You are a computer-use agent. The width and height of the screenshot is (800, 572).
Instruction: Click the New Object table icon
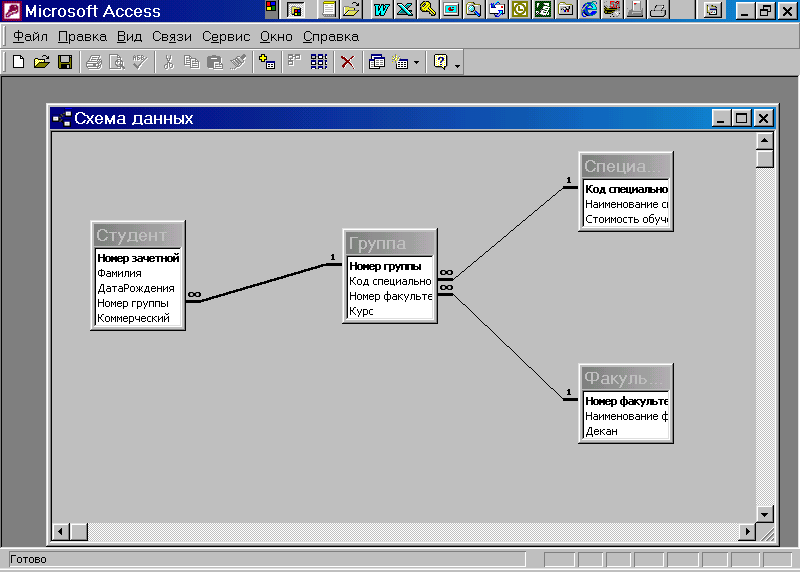(400, 62)
